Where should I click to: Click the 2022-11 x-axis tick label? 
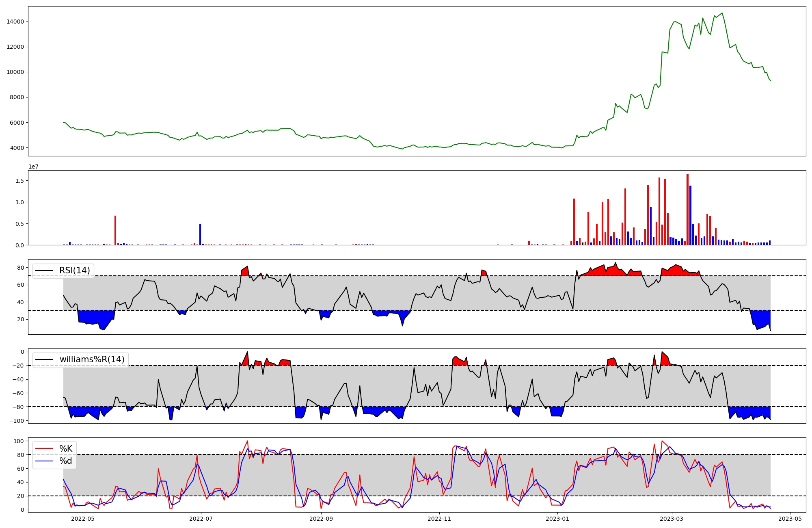[x=439, y=519]
